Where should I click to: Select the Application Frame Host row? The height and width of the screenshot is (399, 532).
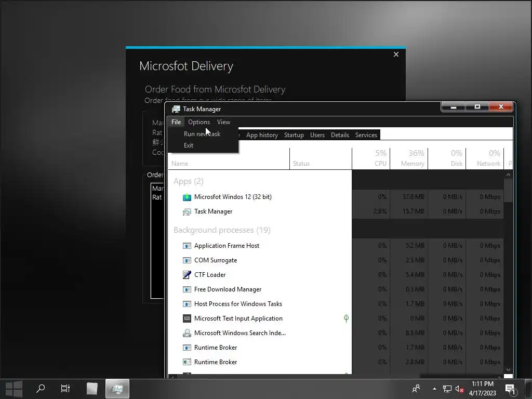(x=336, y=246)
